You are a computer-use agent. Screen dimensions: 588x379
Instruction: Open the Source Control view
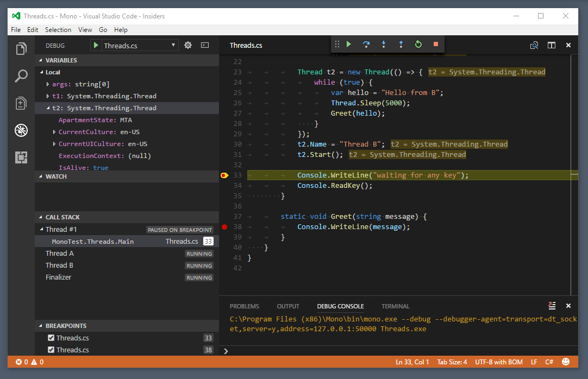point(21,103)
